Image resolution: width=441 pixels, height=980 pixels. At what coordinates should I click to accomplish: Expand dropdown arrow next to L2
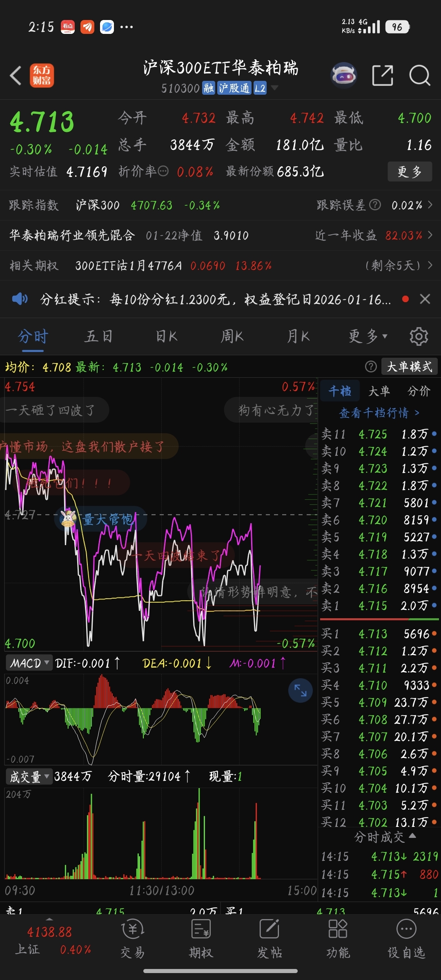[274, 88]
